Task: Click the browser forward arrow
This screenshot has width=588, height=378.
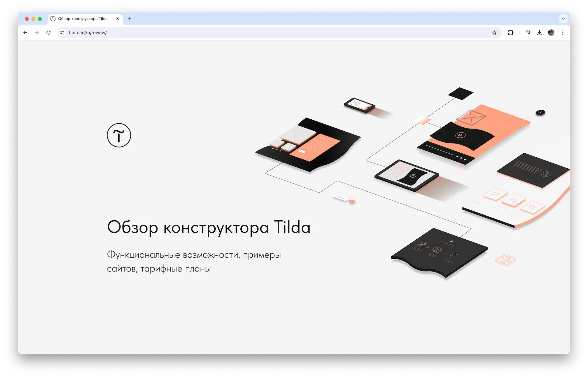Action: 37,32
